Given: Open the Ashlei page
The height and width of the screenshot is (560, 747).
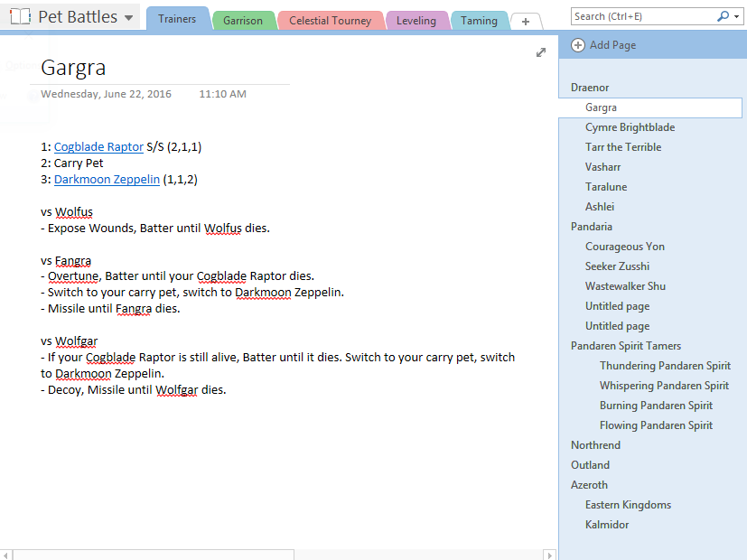Looking at the screenshot, I should point(599,207).
